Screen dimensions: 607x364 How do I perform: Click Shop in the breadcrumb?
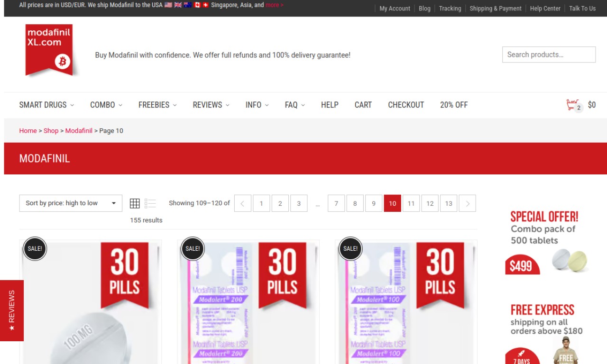[51, 131]
